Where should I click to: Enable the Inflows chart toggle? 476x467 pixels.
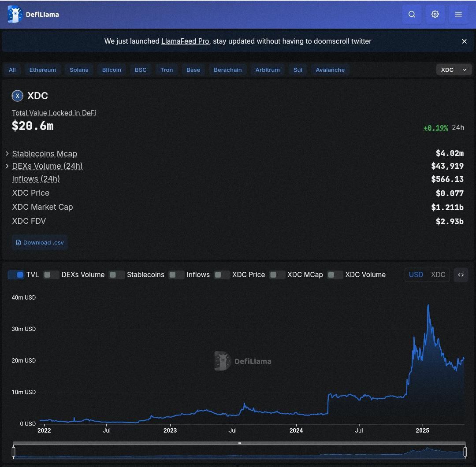[x=176, y=275]
